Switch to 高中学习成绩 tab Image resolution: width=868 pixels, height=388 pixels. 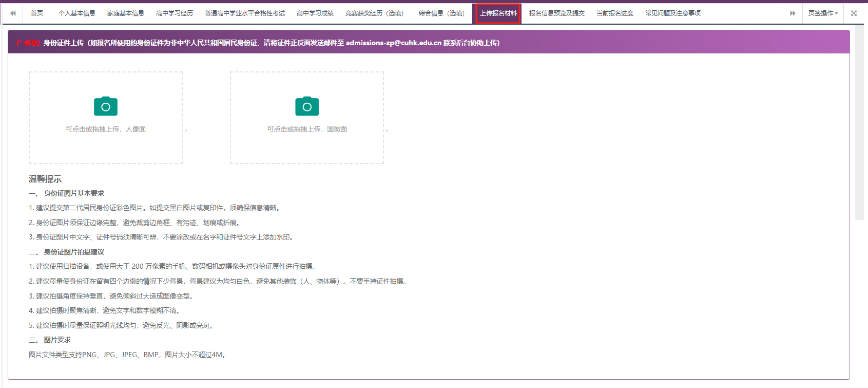[x=315, y=13]
